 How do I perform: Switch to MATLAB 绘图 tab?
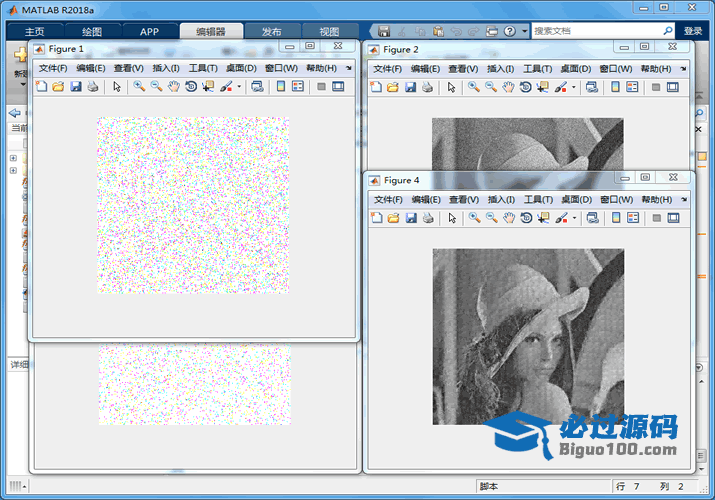click(x=92, y=31)
